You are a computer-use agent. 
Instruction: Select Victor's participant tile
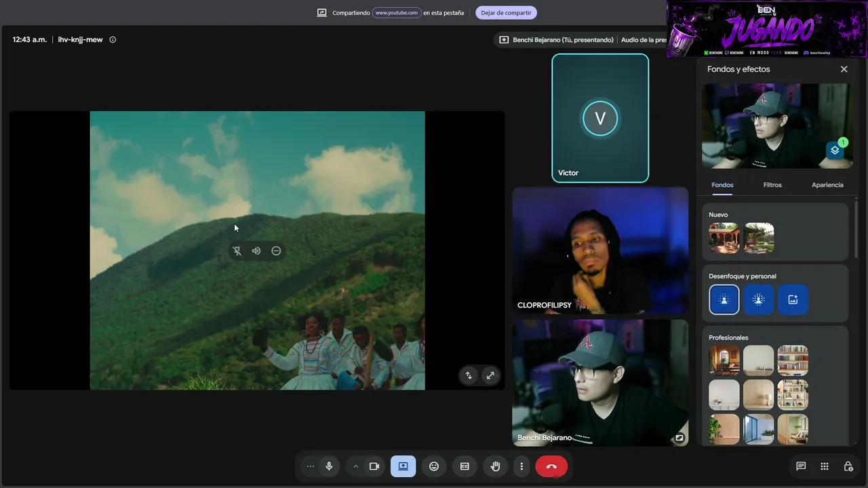pos(600,119)
